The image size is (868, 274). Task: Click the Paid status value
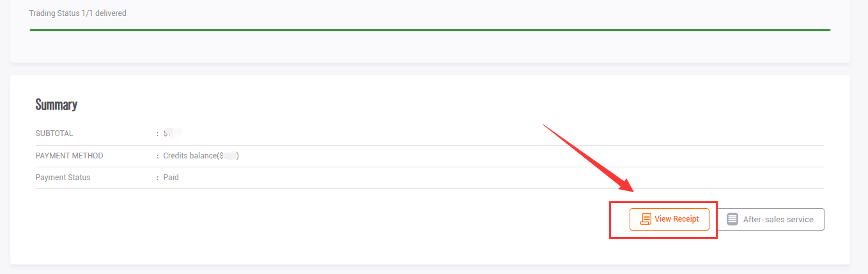(x=171, y=178)
